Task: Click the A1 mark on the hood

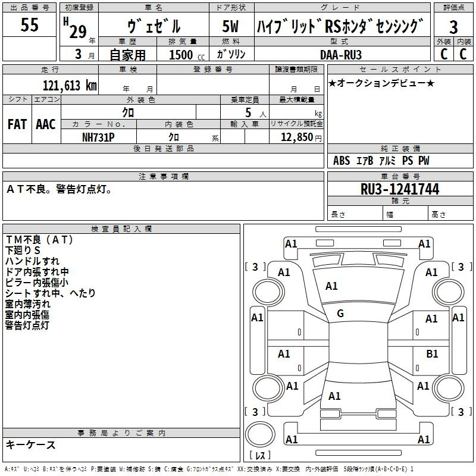Action: 331,286
